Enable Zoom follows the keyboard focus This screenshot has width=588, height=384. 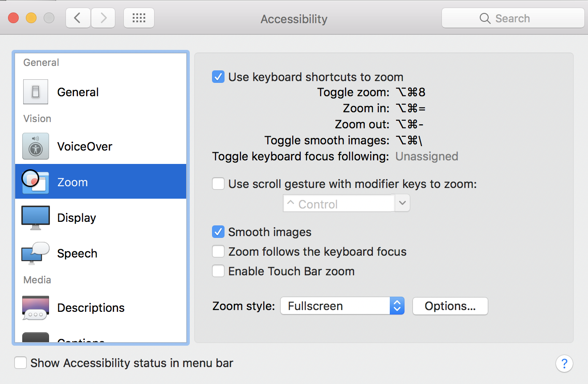(x=218, y=252)
